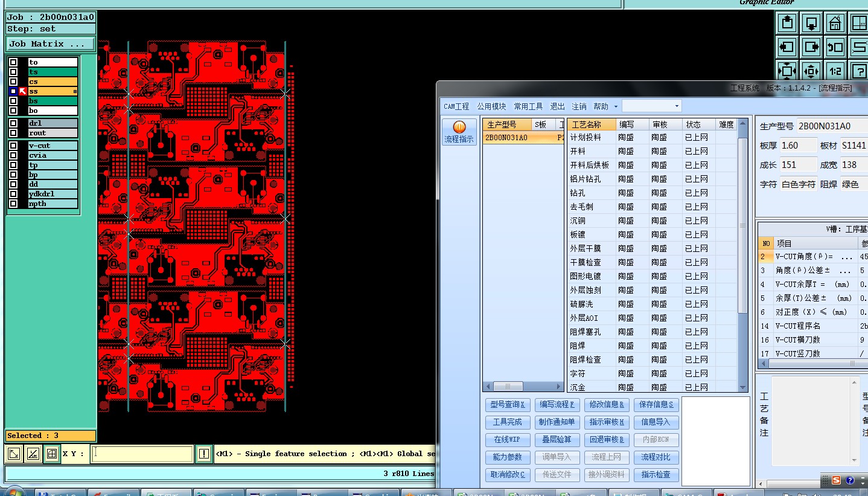868x496 pixels.
Task: Open the 阻焊 绿色 field
Action: pos(854,184)
